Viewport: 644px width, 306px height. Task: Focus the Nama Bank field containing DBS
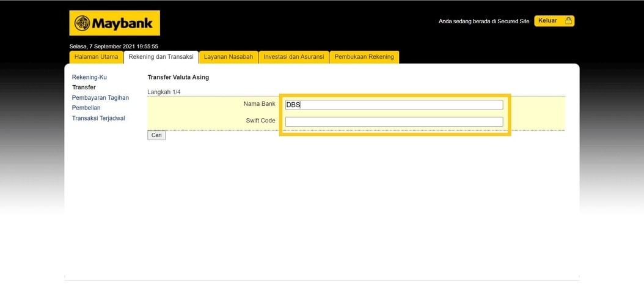[394, 105]
